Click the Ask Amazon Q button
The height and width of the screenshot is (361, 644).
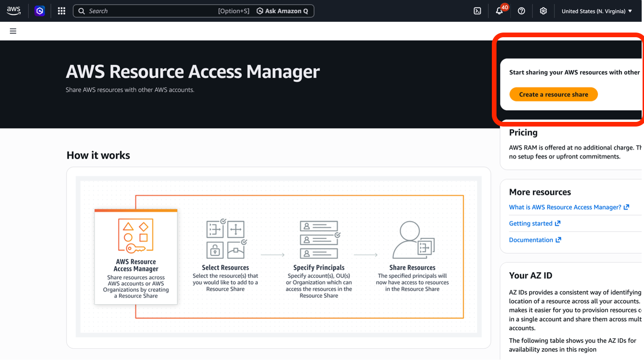(282, 11)
